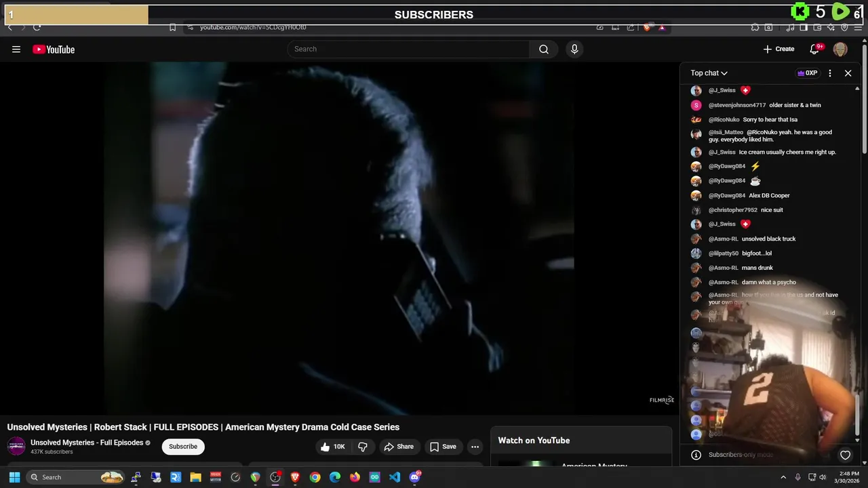This screenshot has height=488, width=868.
Task: Open Visual Studio Code taskbar icon
Action: tap(395, 477)
